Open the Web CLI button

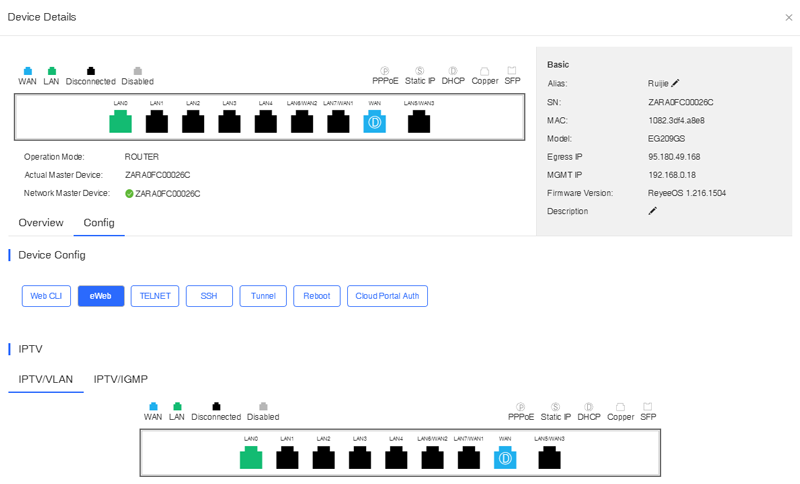(46, 296)
